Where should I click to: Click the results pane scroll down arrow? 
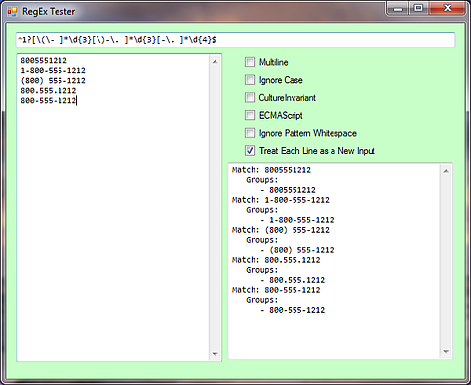click(446, 351)
